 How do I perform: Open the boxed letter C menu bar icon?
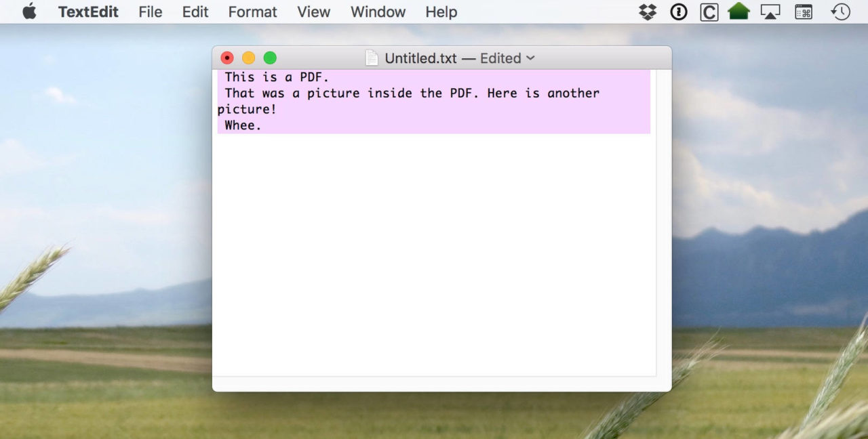point(709,12)
